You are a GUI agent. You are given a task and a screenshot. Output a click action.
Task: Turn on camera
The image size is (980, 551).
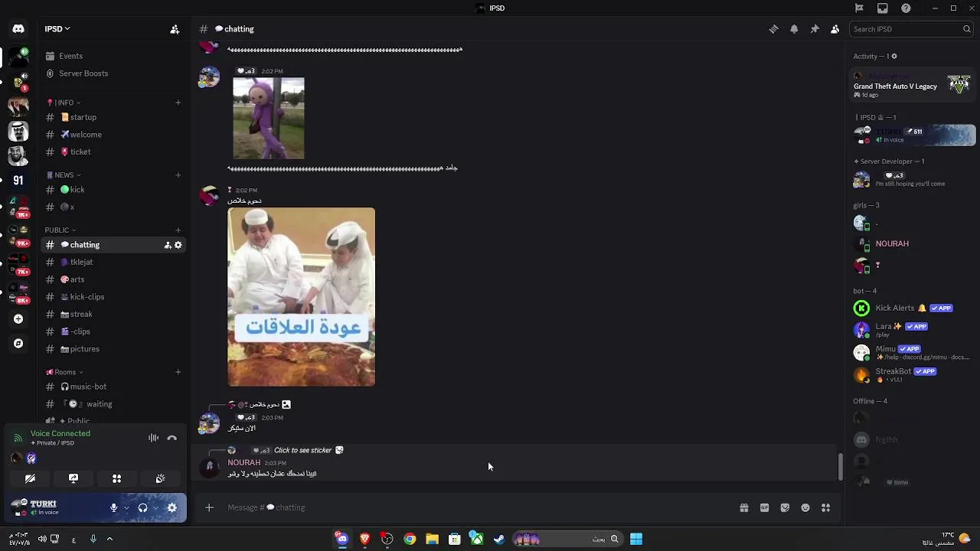click(x=30, y=478)
